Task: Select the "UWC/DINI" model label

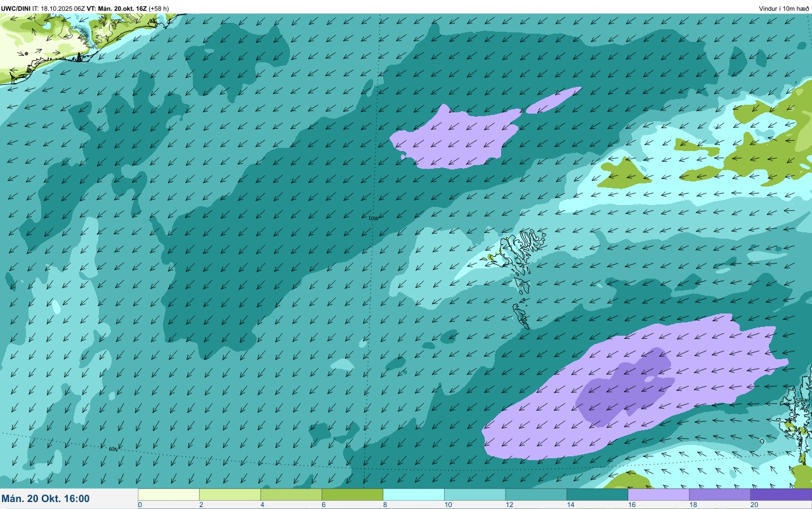Action: pyautogui.click(x=16, y=8)
